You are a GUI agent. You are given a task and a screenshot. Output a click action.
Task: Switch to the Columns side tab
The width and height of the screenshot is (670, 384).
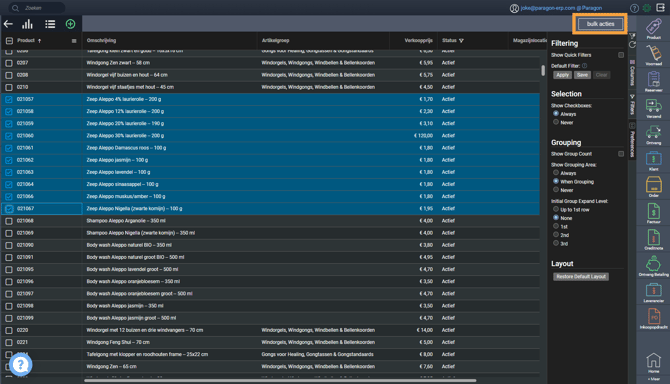coord(632,73)
